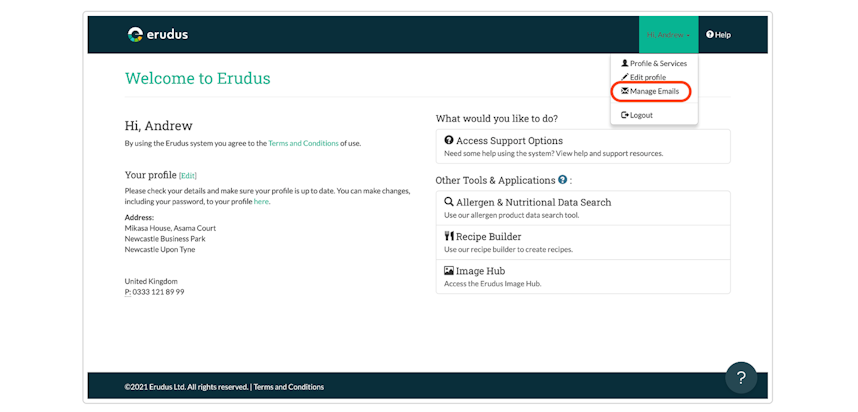Click the 'Mikasa House, Asama Court' address line

pyautogui.click(x=170, y=228)
